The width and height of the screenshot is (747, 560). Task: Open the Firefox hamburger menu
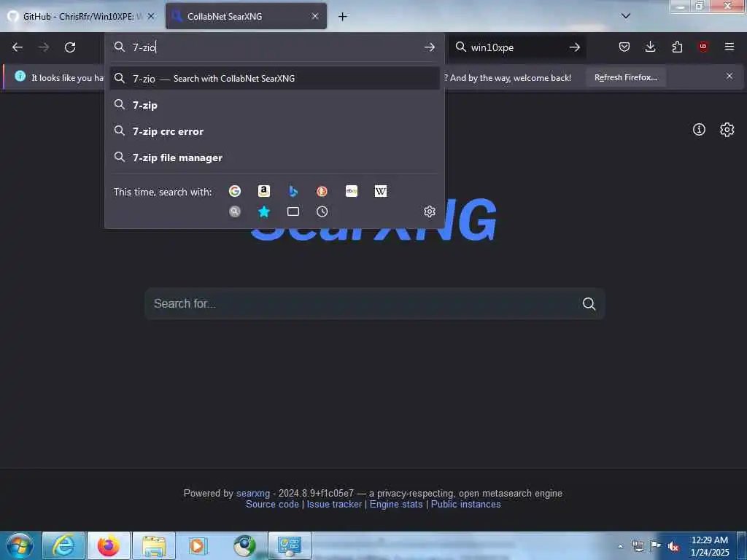(x=729, y=47)
